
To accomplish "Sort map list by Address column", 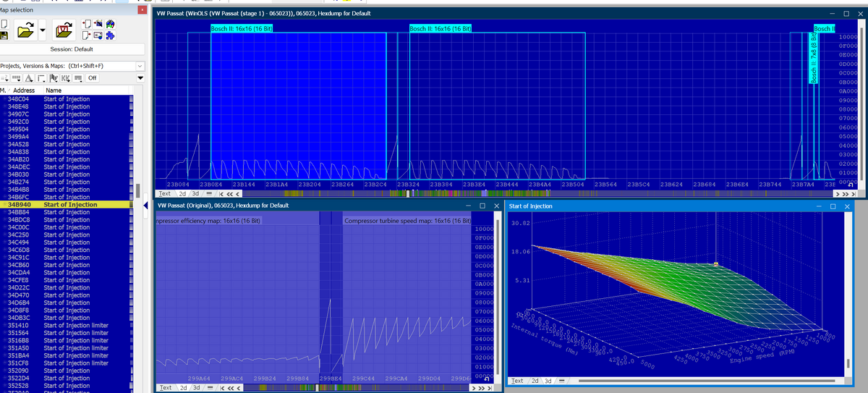I will click(x=24, y=90).
